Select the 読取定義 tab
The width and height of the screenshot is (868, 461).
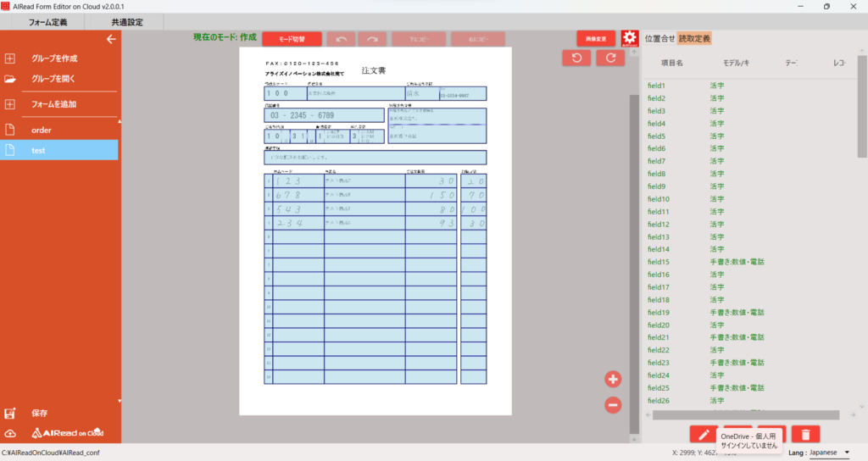tap(695, 38)
